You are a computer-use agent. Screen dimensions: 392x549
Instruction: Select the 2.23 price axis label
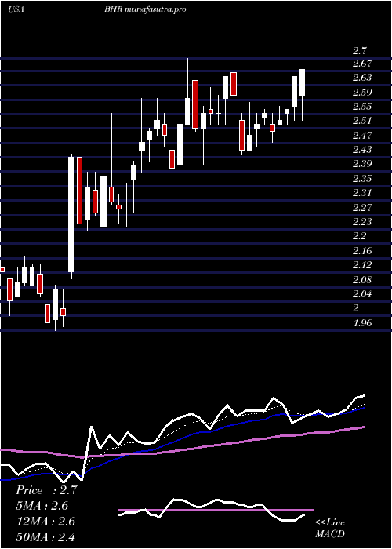362,222
